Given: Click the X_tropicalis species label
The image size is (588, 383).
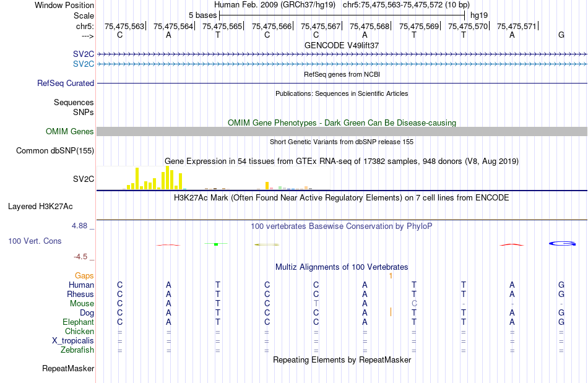Looking at the screenshot, I should click(x=73, y=341).
